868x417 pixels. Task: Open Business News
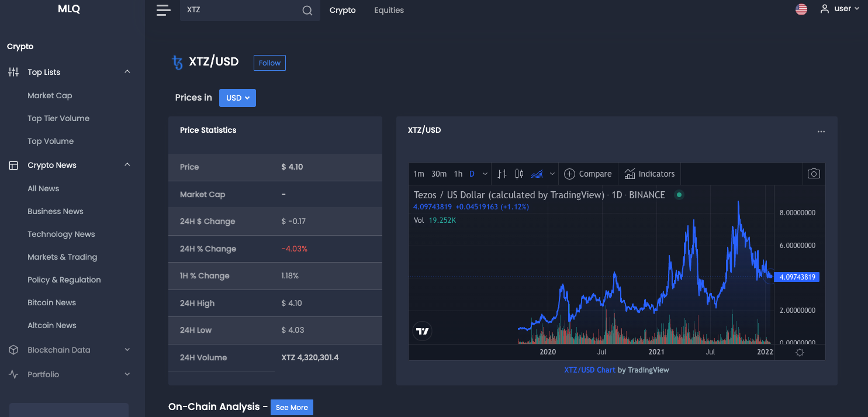point(56,211)
